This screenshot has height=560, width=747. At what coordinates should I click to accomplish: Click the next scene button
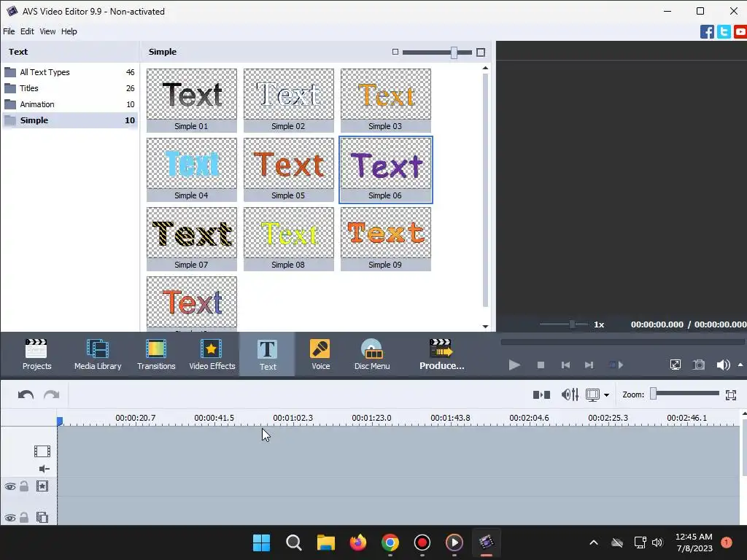pyautogui.click(x=616, y=365)
